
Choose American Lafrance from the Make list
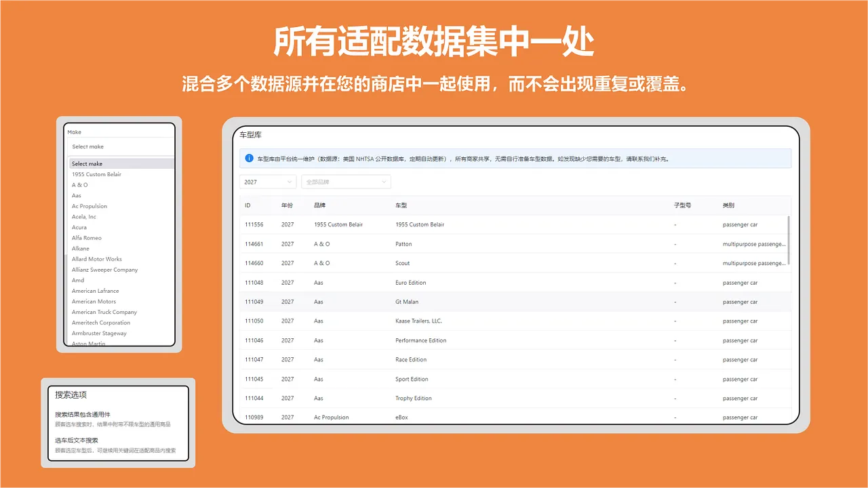tap(96, 291)
